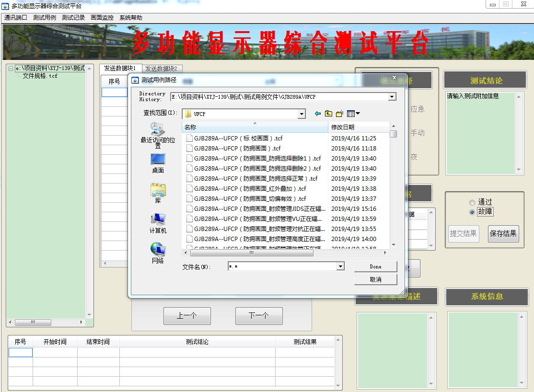Click the 下一个 button

259,316
